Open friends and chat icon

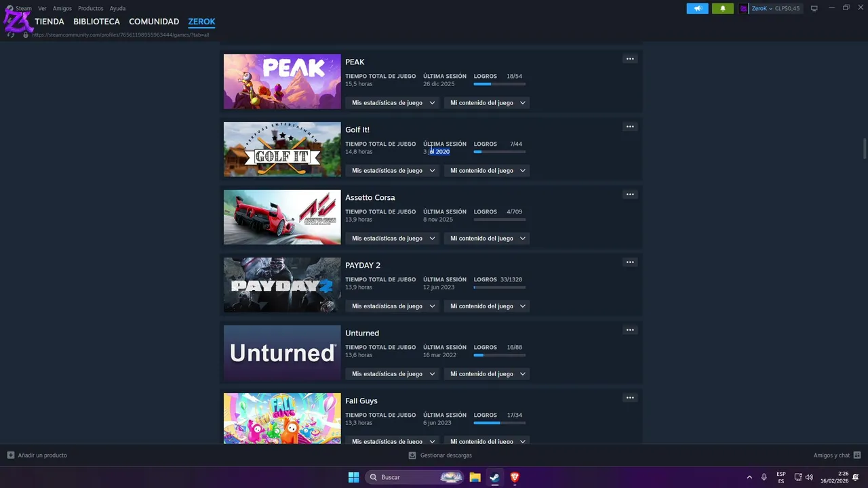[857, 455]
